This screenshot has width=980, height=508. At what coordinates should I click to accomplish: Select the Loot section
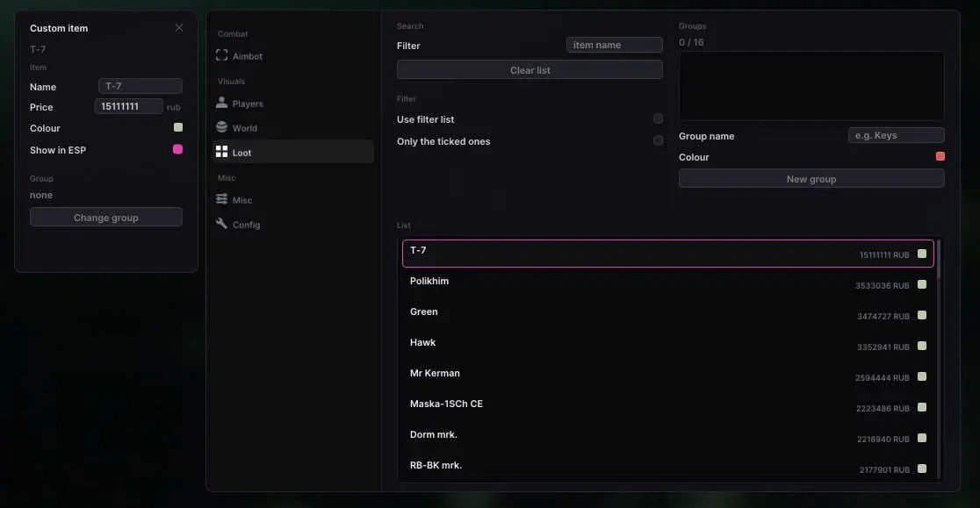click(x=292, y=153)
